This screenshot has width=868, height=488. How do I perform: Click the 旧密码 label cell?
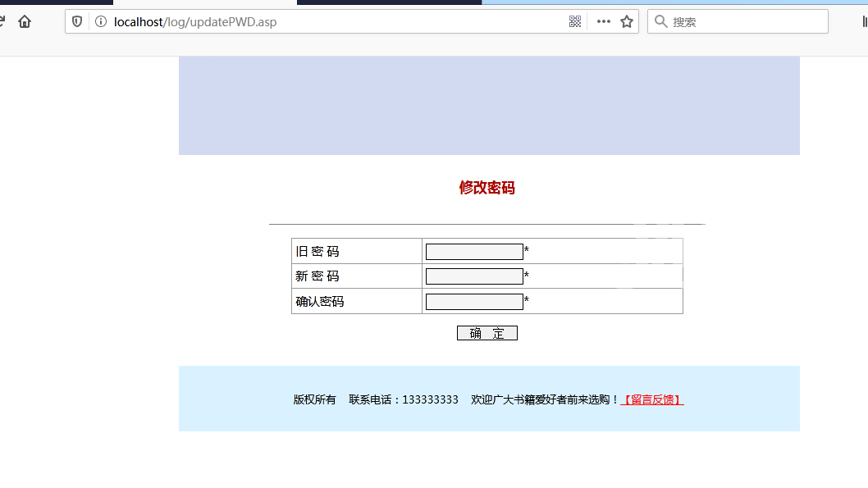tap(357, 252)
